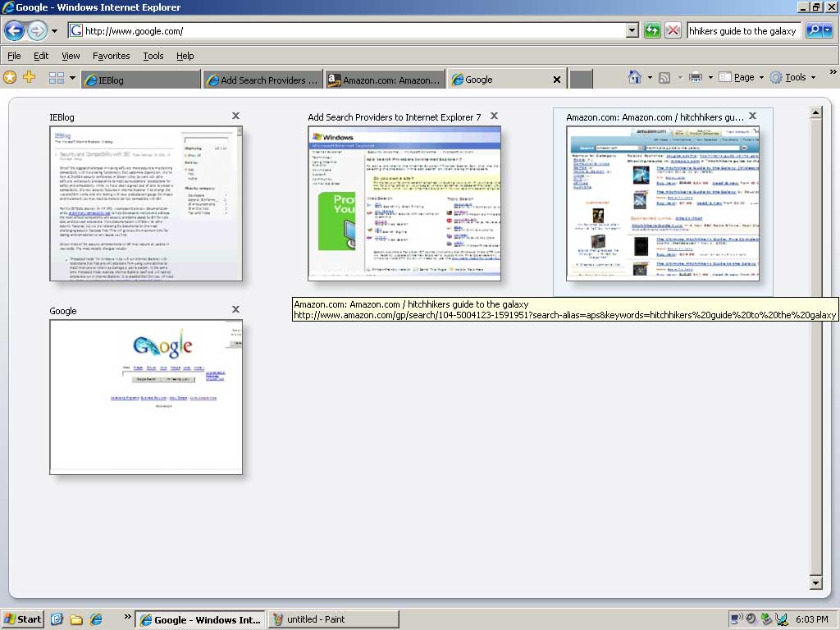Open a new blank tab button
840x630 pixels.
[582, 80]
